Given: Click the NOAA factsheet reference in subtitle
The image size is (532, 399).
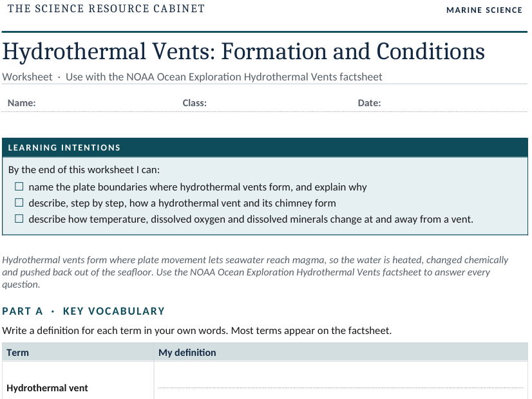Looking at the screenshot, I should click(x=224, y=77).
